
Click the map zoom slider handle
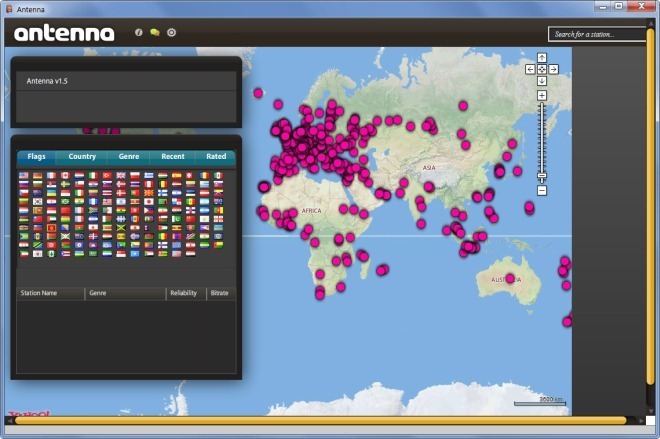542,177
